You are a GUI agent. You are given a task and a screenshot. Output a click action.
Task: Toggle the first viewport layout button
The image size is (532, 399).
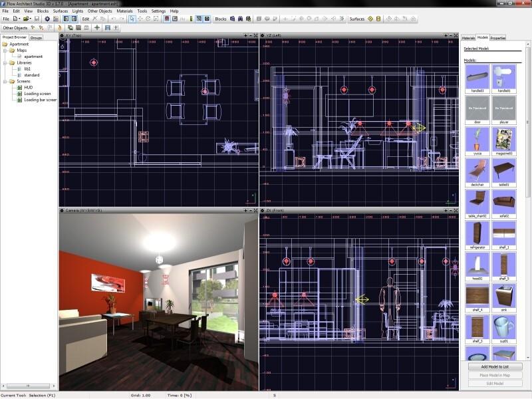(66, 19)
